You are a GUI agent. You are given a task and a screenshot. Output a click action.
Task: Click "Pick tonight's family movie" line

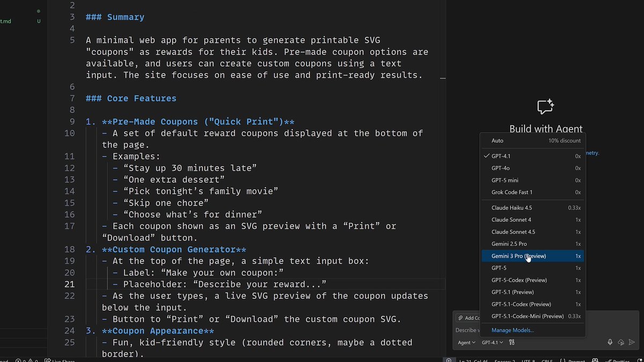click(x=195, y=191)
